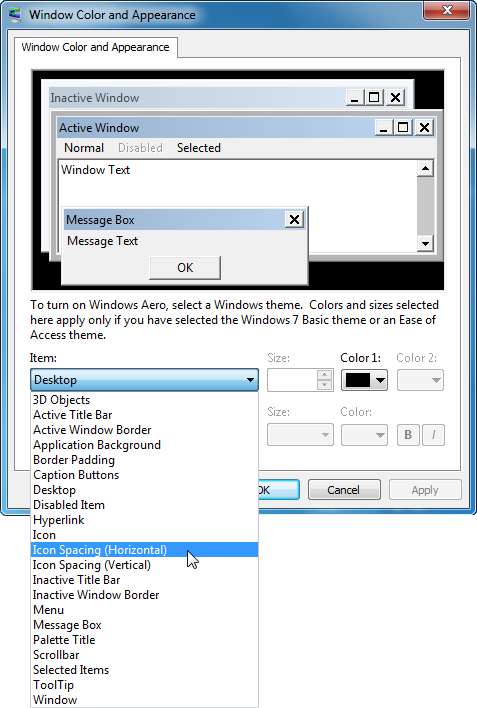This screenshot has height=708, width=477.
Task: Click the Window Color and Appearance tab
Action: (95, 47)
